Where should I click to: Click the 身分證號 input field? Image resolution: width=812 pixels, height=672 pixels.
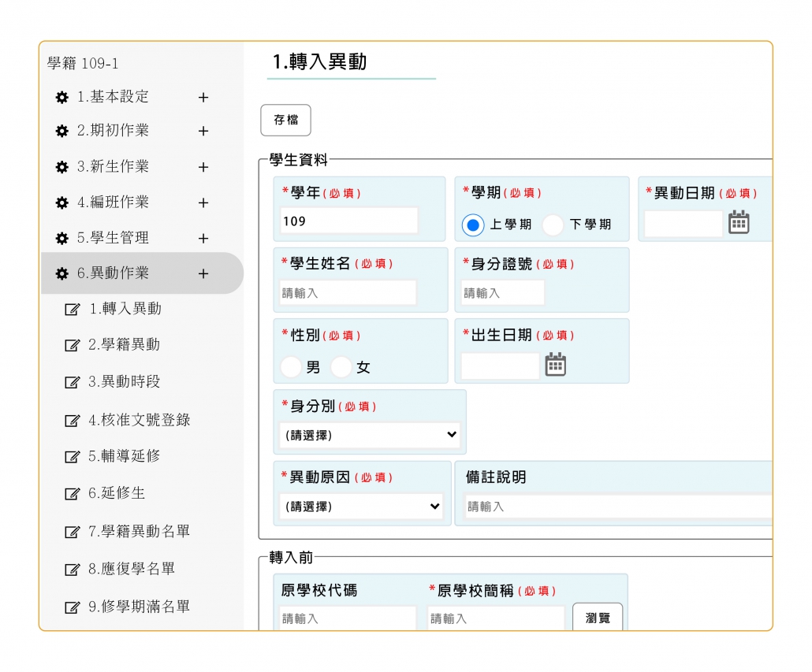pyautogui.click(x=503, y=293)
